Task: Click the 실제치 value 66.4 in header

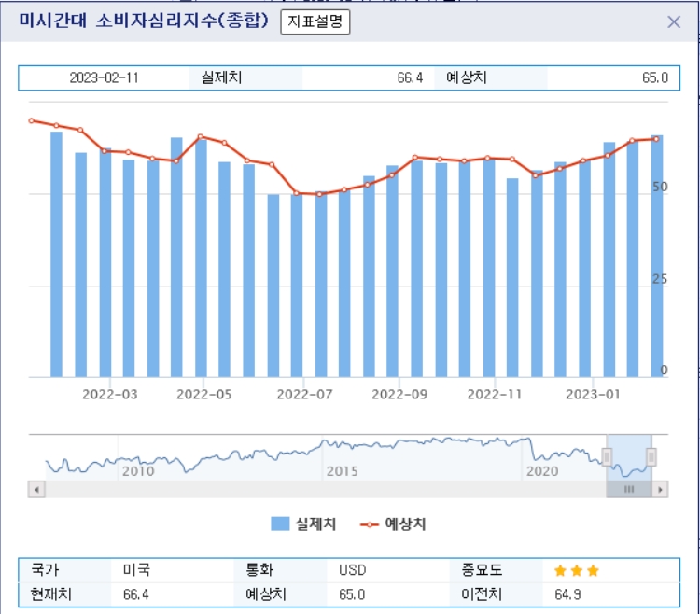Action: tap(410, 77)
